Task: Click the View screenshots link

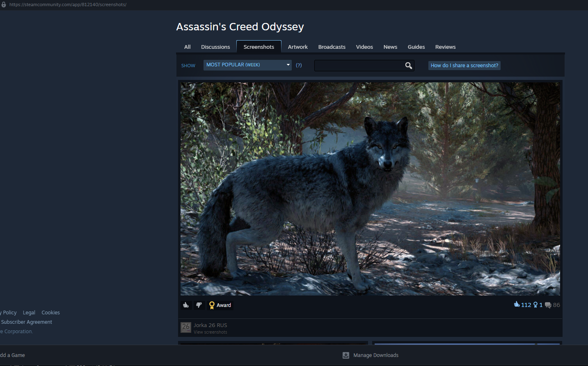Action: [x=210, y=332]
